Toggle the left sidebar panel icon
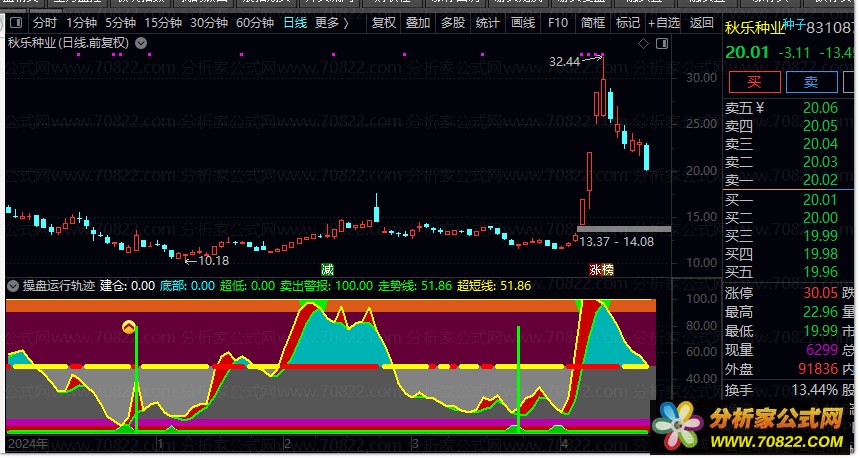 16,23
